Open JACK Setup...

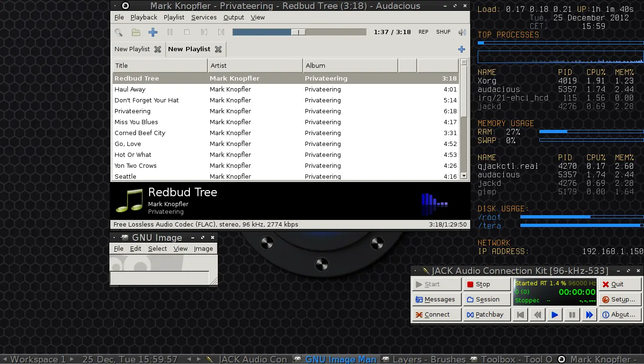pos(620,300)
